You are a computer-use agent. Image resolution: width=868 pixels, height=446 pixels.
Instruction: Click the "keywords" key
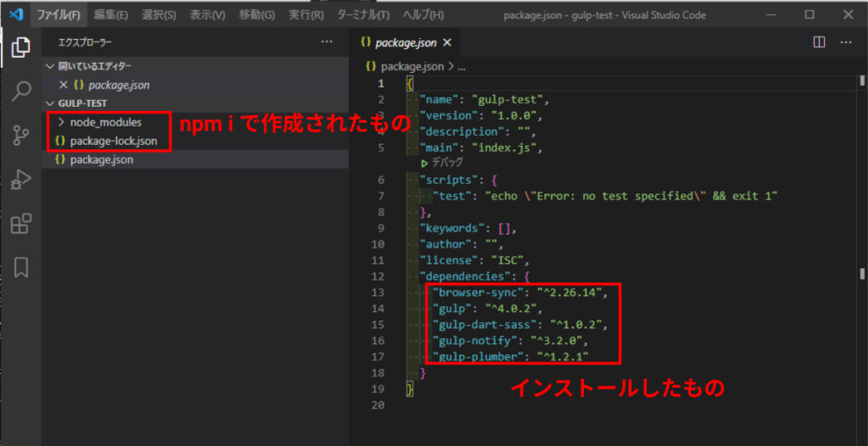pos(454,228)
